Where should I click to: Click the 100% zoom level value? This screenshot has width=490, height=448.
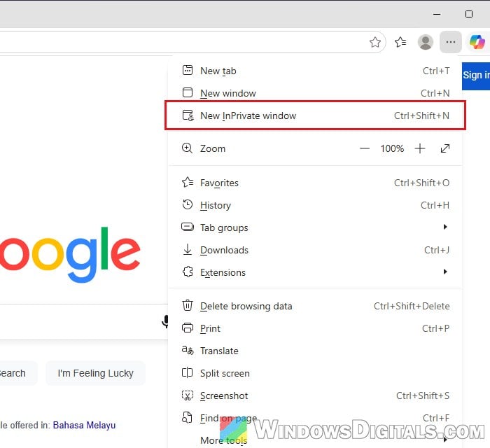pos(392,148)
